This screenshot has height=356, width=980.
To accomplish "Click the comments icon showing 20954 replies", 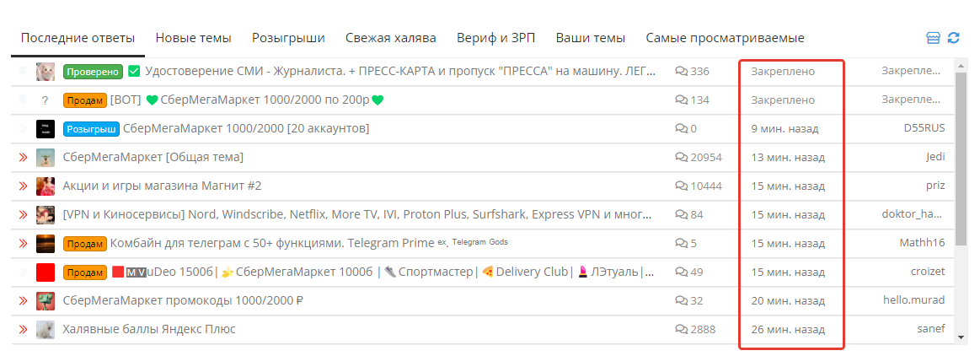I will (x=681, y=157).
